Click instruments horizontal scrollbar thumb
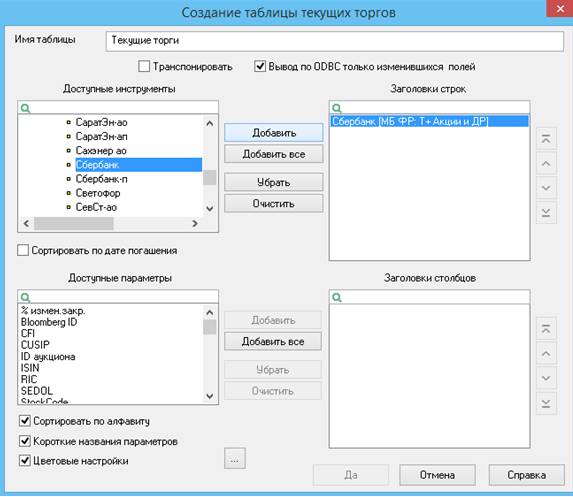Viewport: 573px width, 497px height. tap(74, 223)
